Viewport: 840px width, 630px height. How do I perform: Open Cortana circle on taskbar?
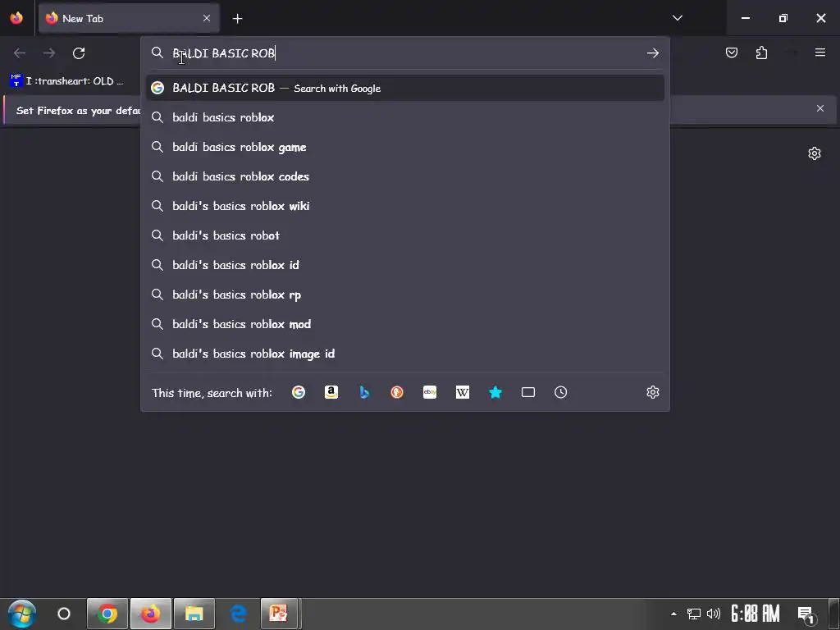64,614
